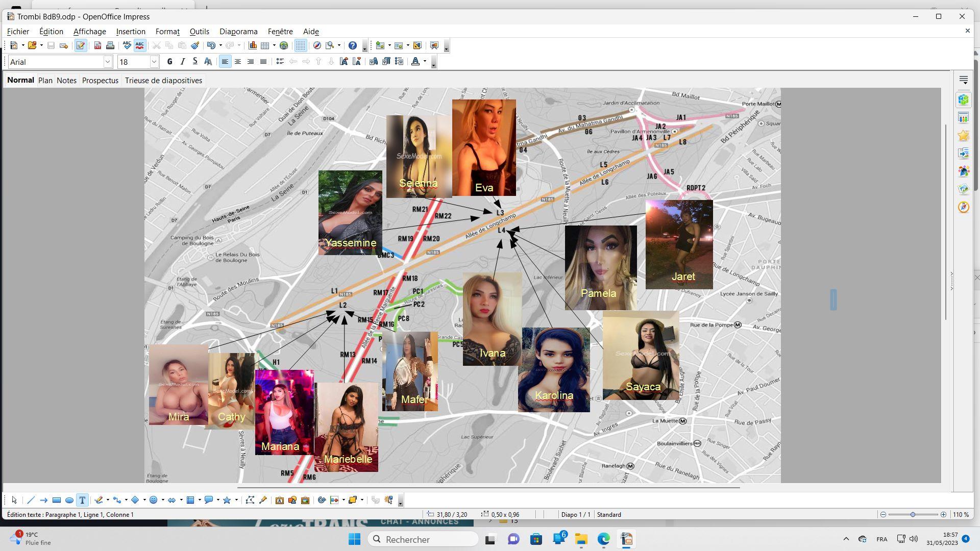Open the font name dropdown
The image size is (980, 551).
tap(108, 62)
